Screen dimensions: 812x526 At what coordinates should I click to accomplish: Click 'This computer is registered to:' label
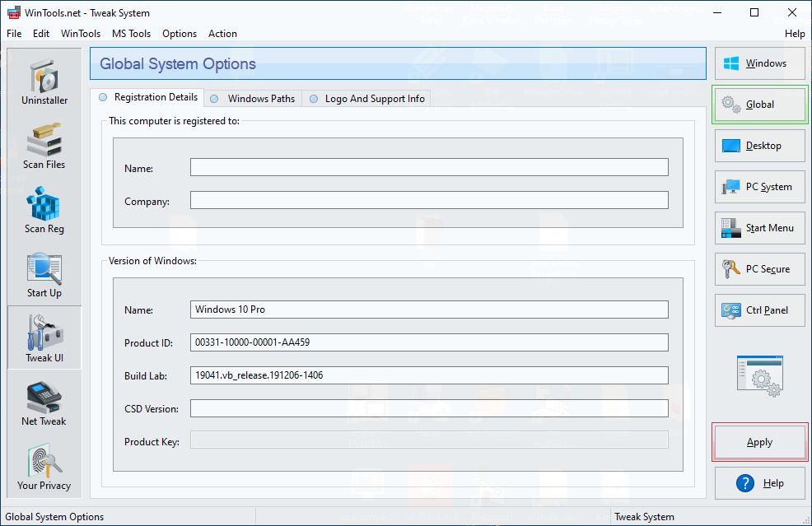click(x=174, y=121)
